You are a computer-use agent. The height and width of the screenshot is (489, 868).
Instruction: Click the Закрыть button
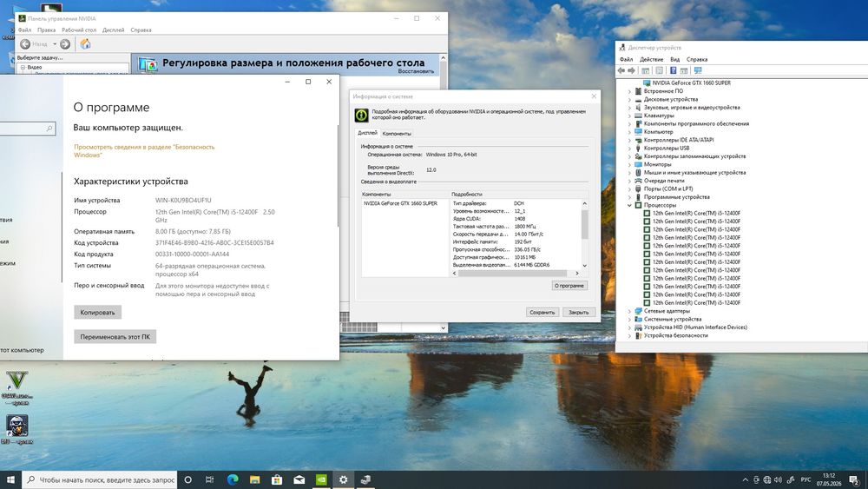579,313
